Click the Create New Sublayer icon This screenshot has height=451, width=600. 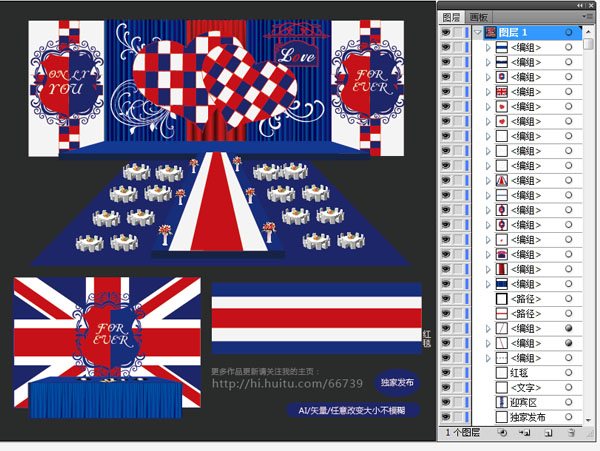[x=525, y=433]
